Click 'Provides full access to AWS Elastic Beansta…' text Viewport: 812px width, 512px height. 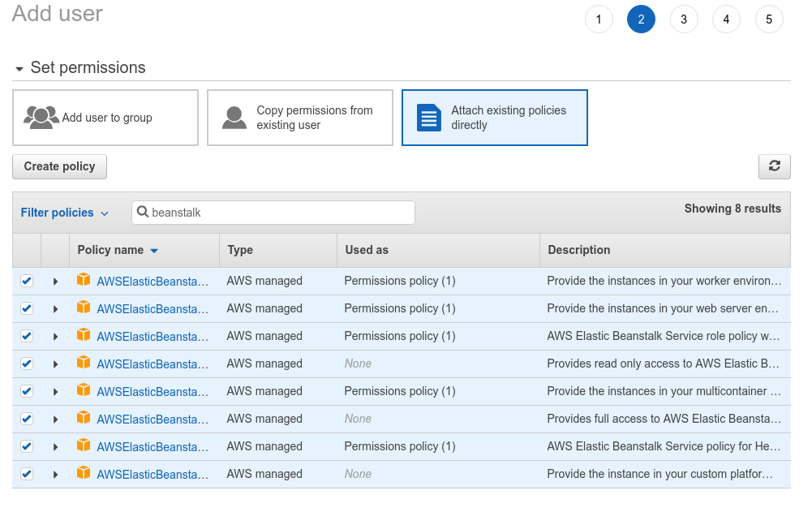pyautogui.click(x=664, y=419)
